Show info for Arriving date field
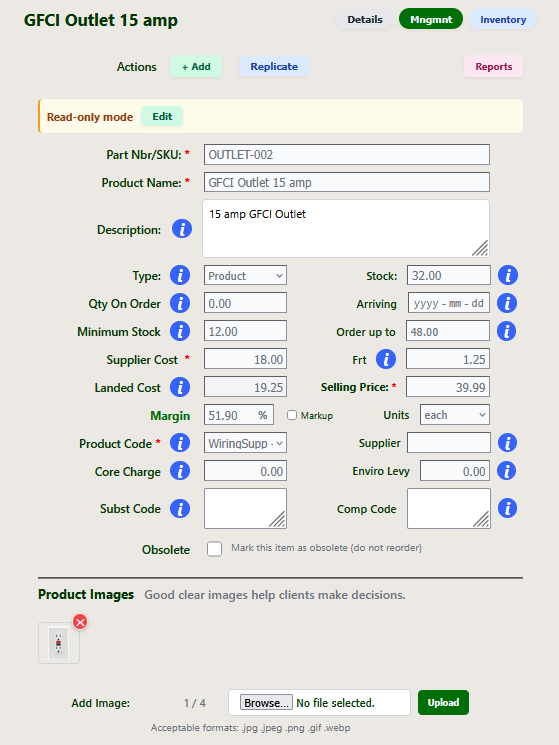The height and width of the screenshot is (745, 559). pyautogui.click(x=507, y=303)
